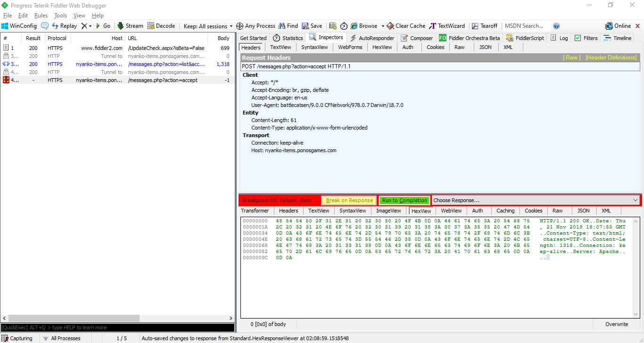Open the Help menu
The height and width of the screenshot is (343, 644).
(98, 16)
